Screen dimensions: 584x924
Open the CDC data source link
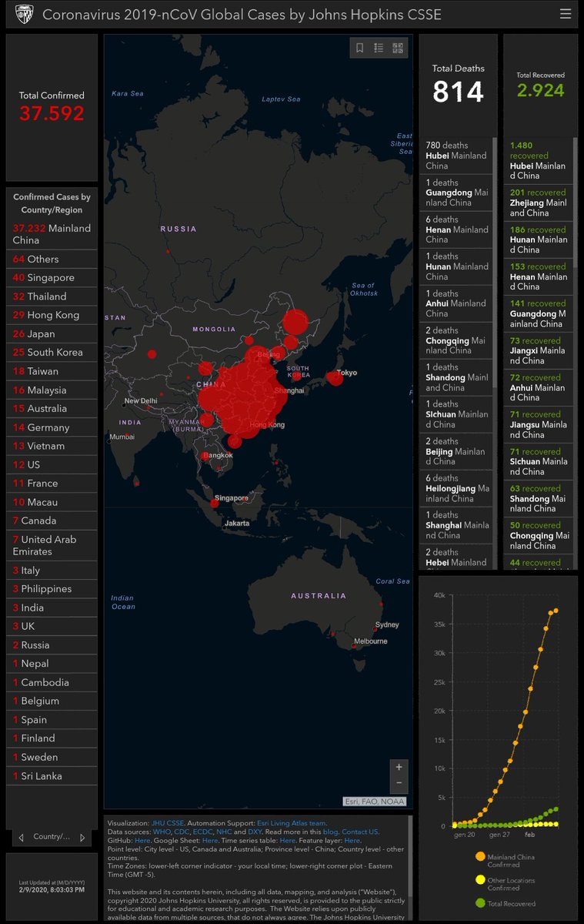coord(183,832)
